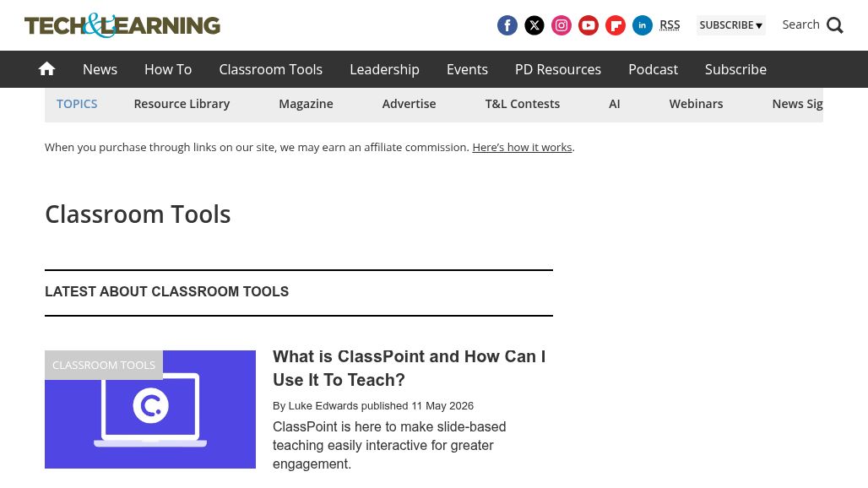Open the Leadership menu item
Viewport: 868px width, 488px height.
coord(385,69)
